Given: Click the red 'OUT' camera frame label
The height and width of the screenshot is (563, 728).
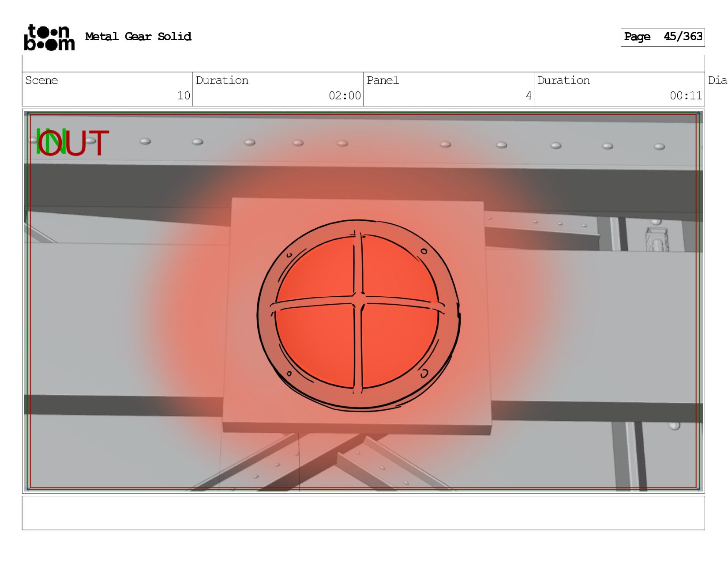Looking at the screenshot, I should tap(73, 143).
